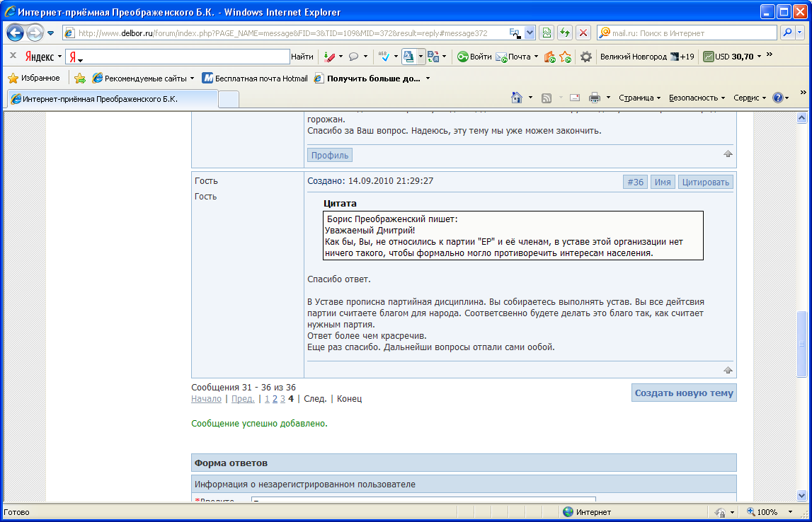This screenshot has width=812, height=522.
Task: Close the Yandex toolbar with X
Action: (13, 55)
